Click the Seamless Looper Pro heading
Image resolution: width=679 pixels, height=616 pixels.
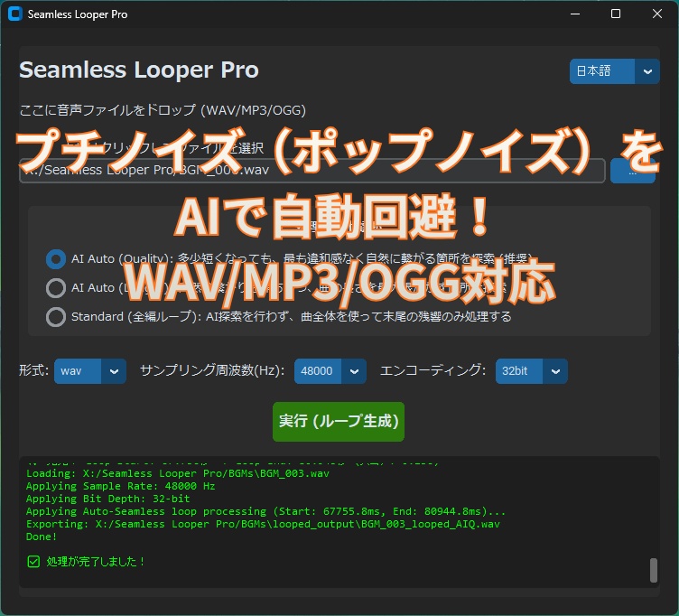(139, 70)
